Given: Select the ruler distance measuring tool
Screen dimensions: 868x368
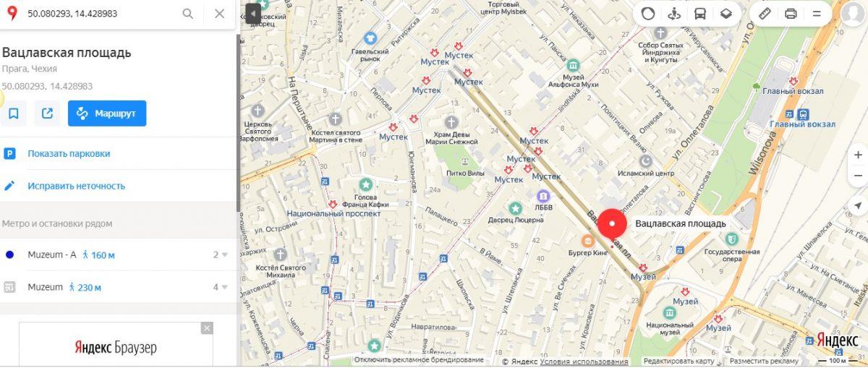Looking at the screenshot, I should [765, 13].
